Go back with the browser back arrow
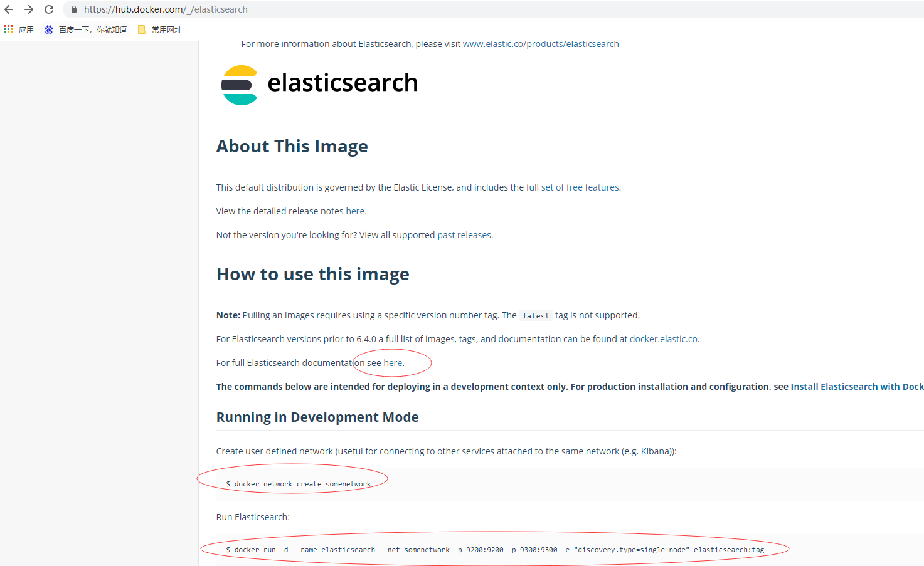 tap(9, 9)
